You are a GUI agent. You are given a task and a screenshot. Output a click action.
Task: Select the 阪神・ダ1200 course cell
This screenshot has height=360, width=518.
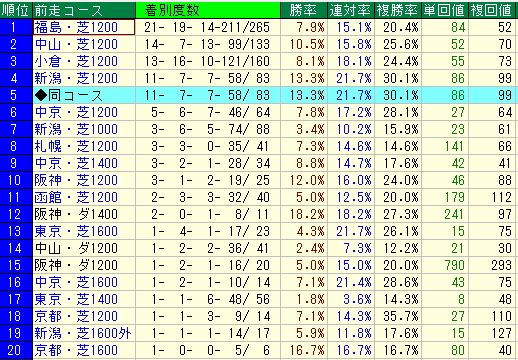pyautogui.click(x=84, y=265)
